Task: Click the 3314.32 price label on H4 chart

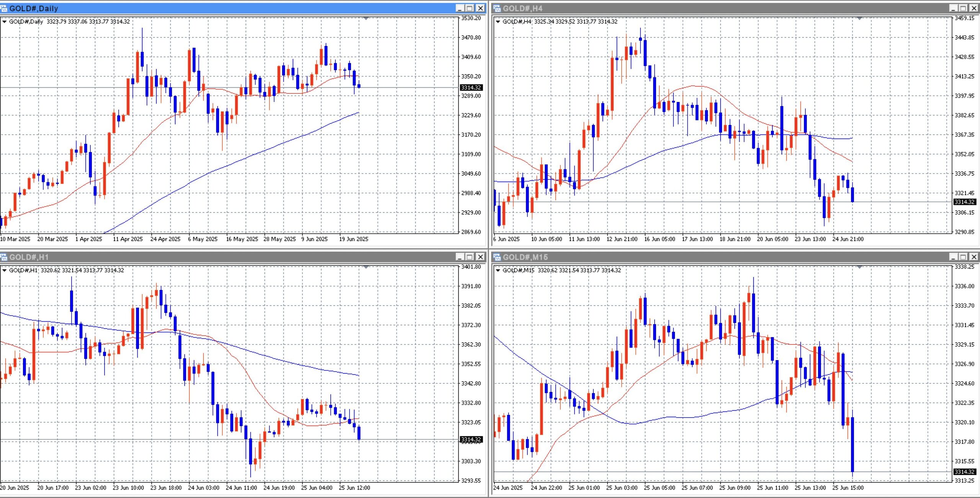Action: click(964, 202)
